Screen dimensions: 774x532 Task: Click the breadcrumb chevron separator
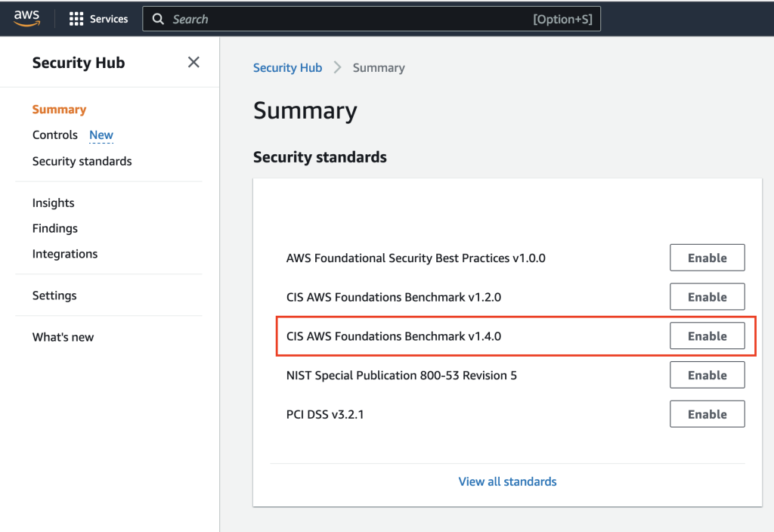[x=337, y=67]
